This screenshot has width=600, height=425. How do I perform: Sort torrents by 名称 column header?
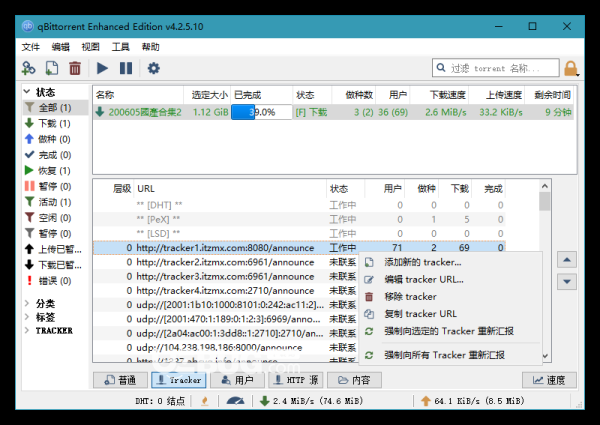point(138,95)
